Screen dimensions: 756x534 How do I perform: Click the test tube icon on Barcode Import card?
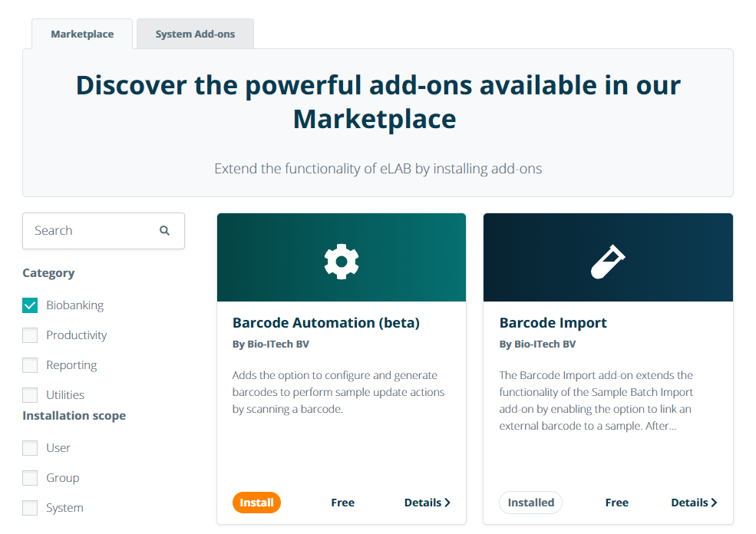tap(608, 262)
